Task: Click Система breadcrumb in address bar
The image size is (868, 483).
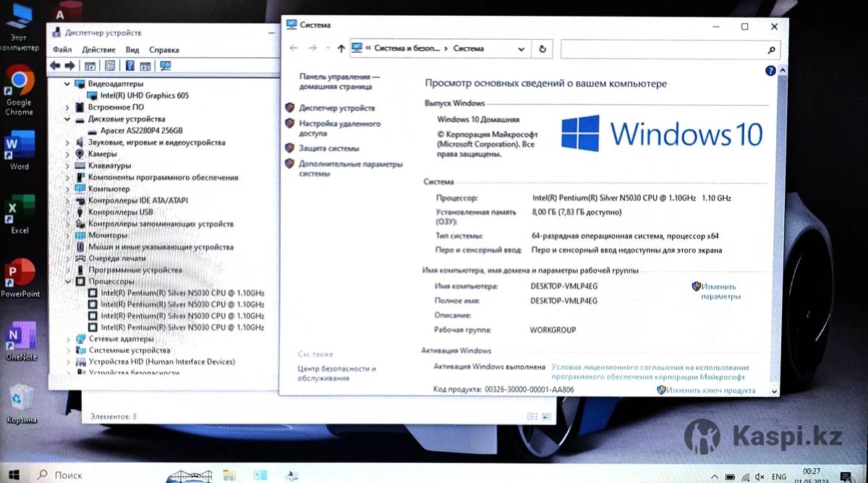Action: click(469, 48)
